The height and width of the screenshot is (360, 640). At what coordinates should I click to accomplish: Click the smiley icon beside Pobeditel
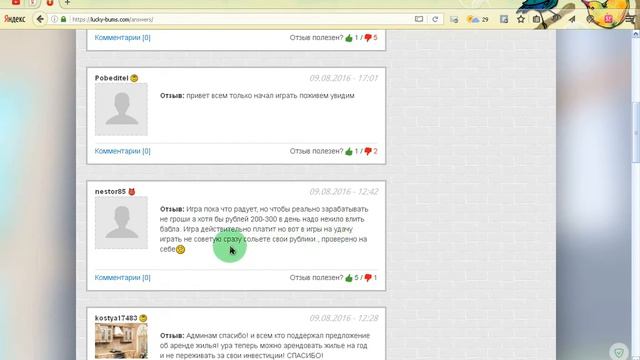[134, 78]
